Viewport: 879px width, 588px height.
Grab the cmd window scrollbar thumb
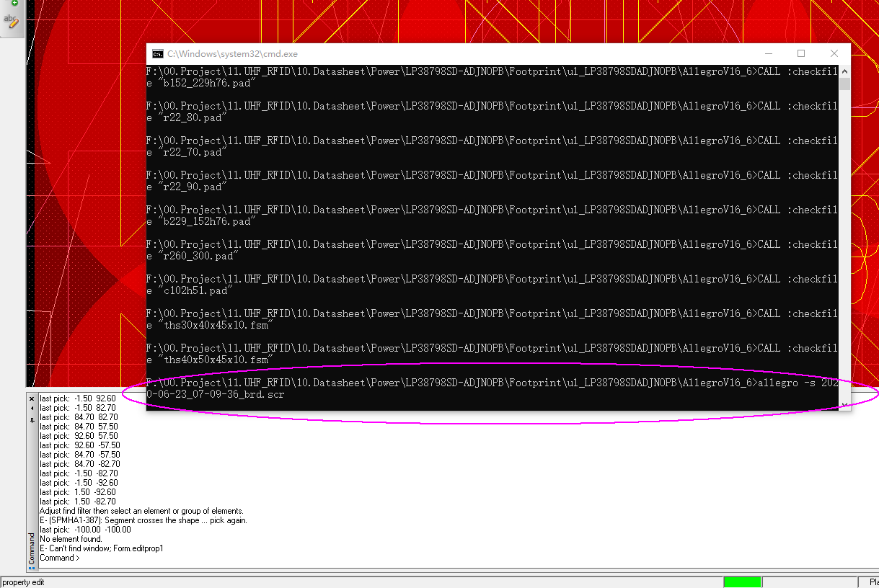[x=844, y=84]
